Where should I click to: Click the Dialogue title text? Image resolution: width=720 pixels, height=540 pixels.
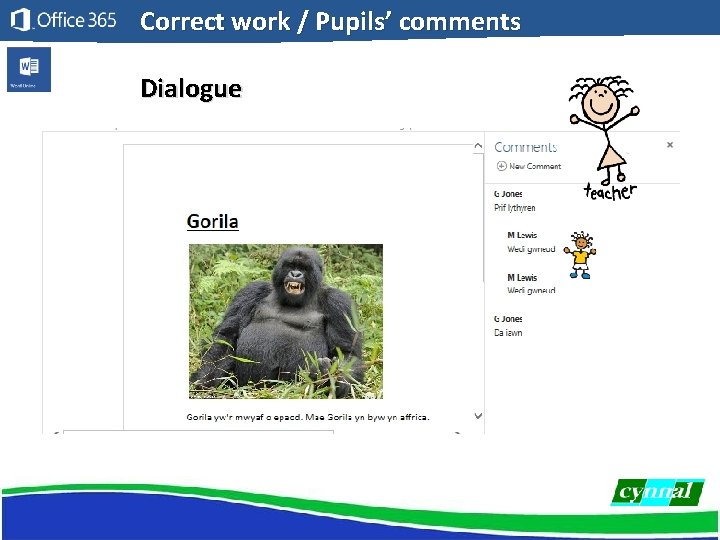[191, 89]
